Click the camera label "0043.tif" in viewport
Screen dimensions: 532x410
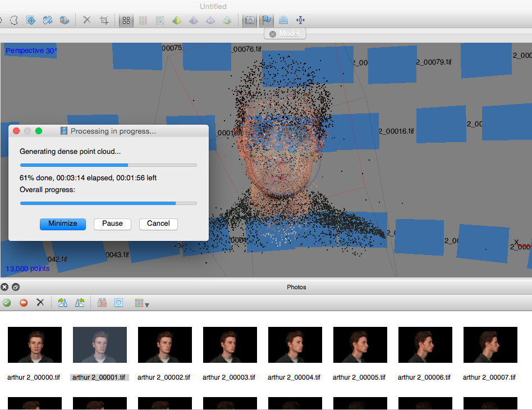click(117, 255)
